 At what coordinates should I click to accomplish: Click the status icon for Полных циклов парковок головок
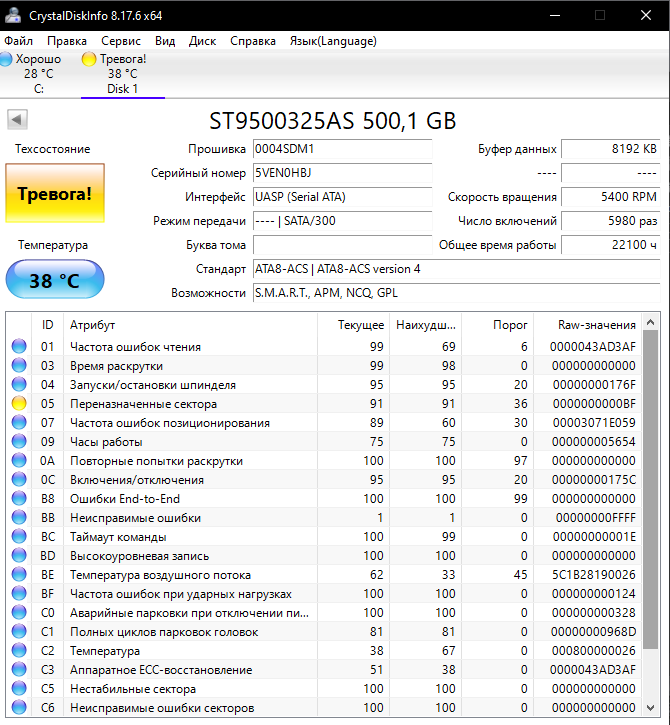19,631
